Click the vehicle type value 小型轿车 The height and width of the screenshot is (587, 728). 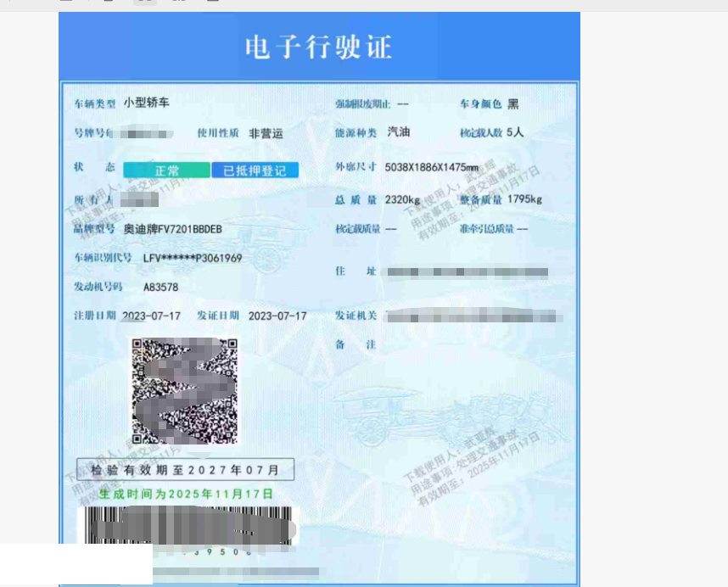point(147,103)
